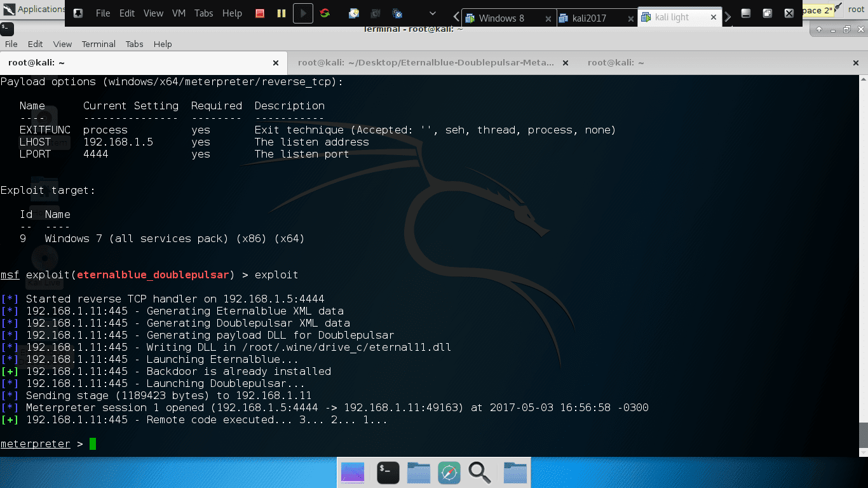Restart the VM using the red-green arrows icon

coord(325,13)
